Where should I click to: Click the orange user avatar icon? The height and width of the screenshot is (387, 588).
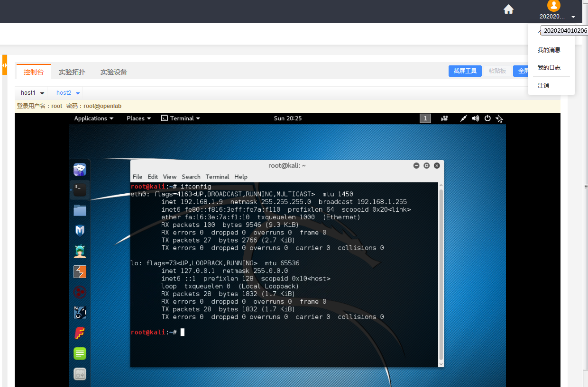(553, 6)
